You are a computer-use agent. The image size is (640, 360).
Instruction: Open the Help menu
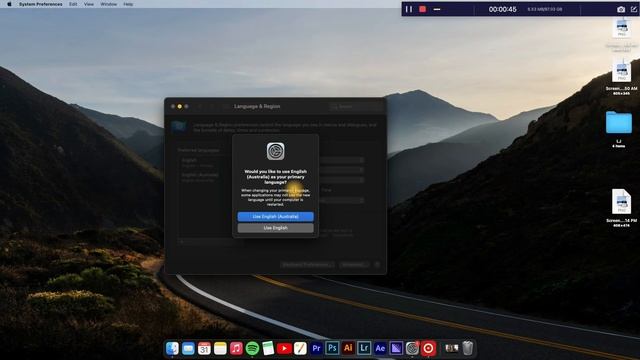128,4
